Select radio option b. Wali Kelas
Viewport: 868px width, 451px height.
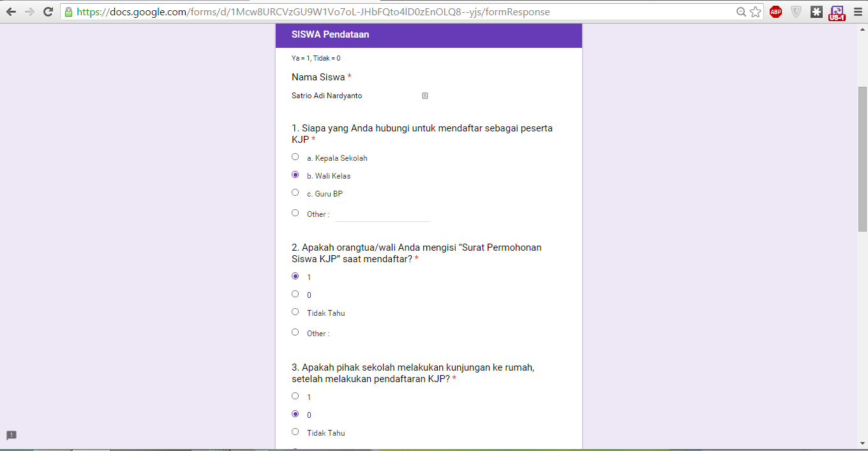click(x=295, y=175)
